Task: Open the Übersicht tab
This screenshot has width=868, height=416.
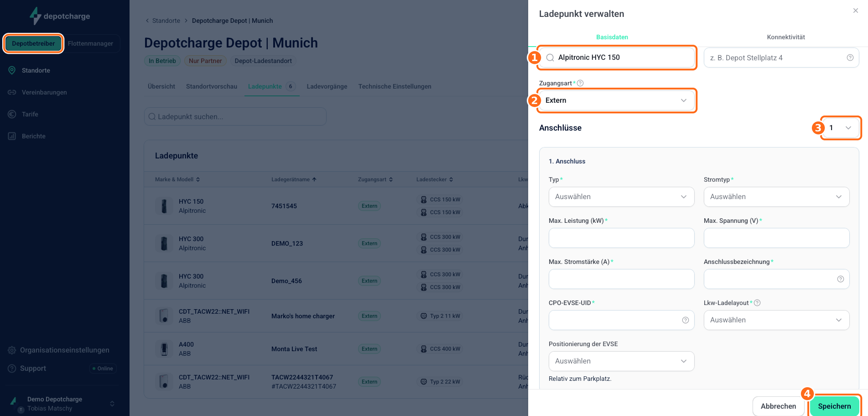Action: click(161, 86)
